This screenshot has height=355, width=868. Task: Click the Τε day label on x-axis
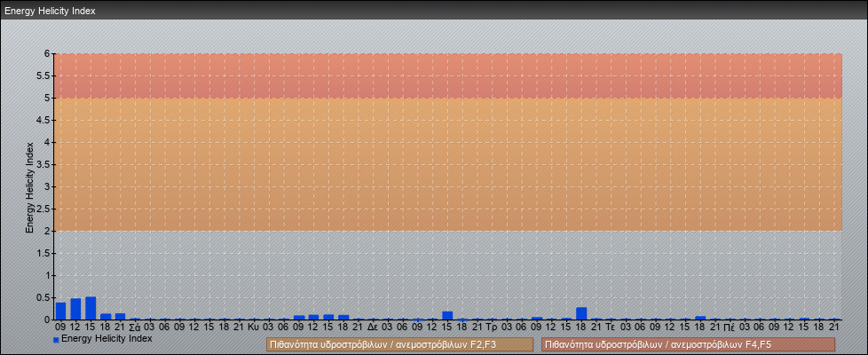[611, 327]
